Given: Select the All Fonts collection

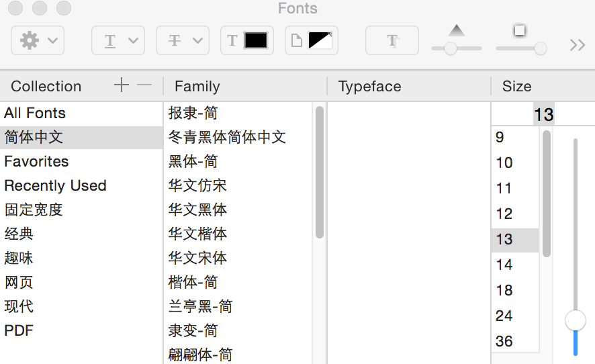Looking at the screenshot, I should point(81,113).
